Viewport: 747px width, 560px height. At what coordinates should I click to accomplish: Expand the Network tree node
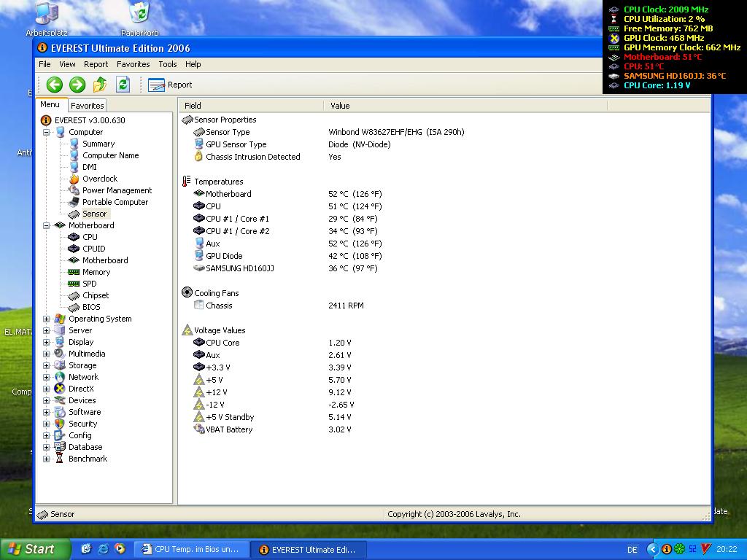(46, 377)
